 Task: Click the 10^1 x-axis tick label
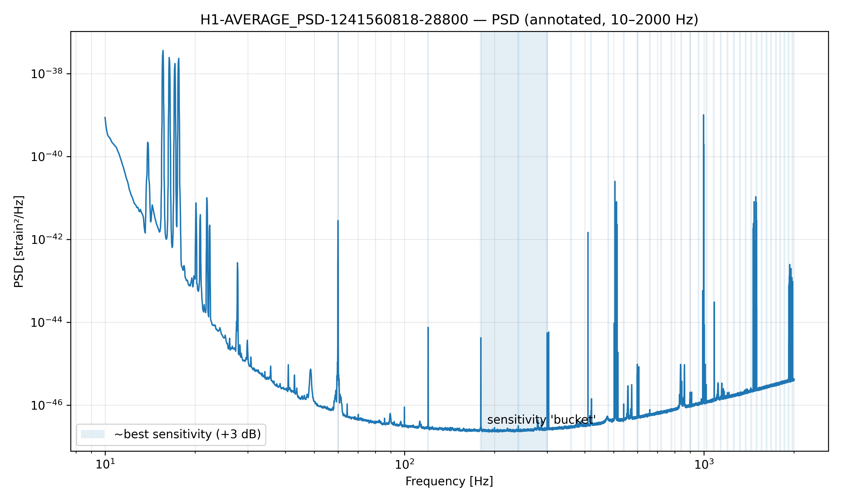(105, 465)
